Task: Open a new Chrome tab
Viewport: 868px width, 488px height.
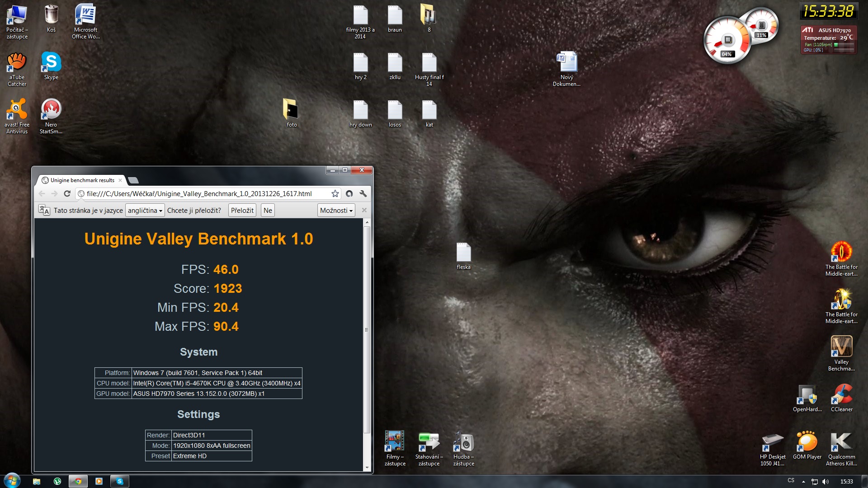Action: (x=133, y=181)
